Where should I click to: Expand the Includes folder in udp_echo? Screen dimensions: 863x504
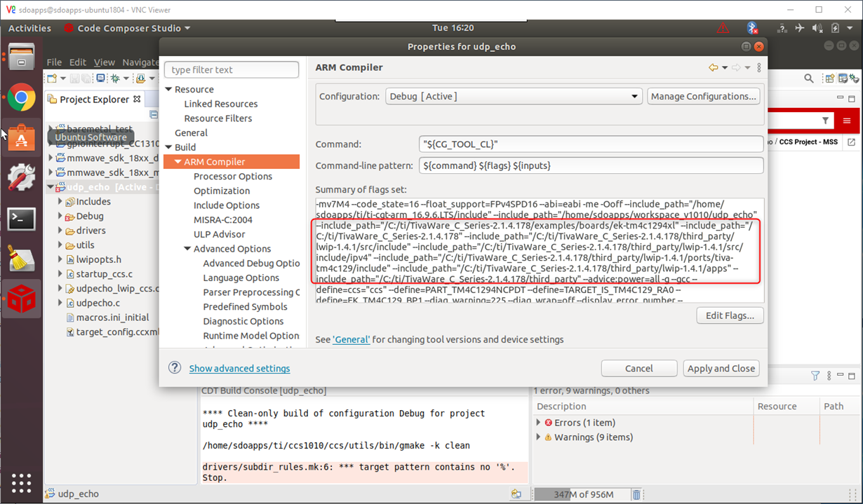click(x=60, y=202)
